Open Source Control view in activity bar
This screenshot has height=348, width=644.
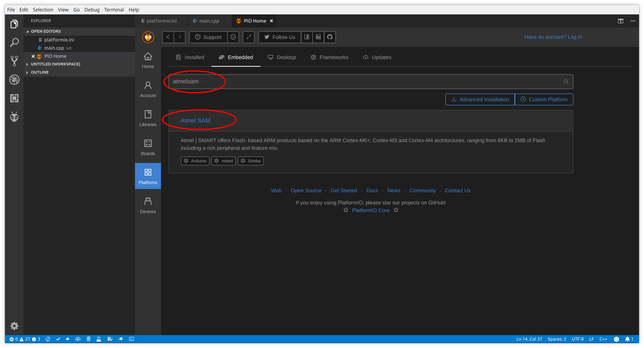[x=14, y=61]
